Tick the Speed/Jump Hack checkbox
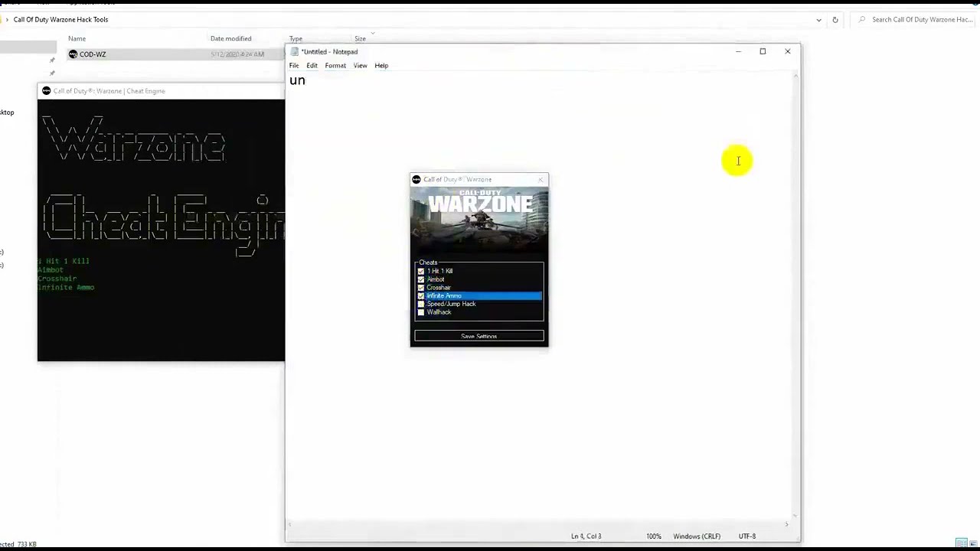The image size is (980, 551). pyautogui.click(x=421, y=304)
